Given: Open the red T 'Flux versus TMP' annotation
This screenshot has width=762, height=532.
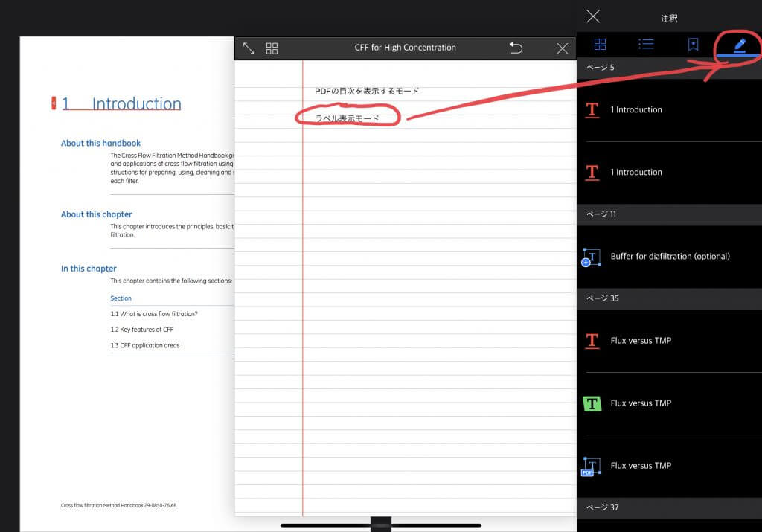Looking at the screenshot, I should pos(669,341).
